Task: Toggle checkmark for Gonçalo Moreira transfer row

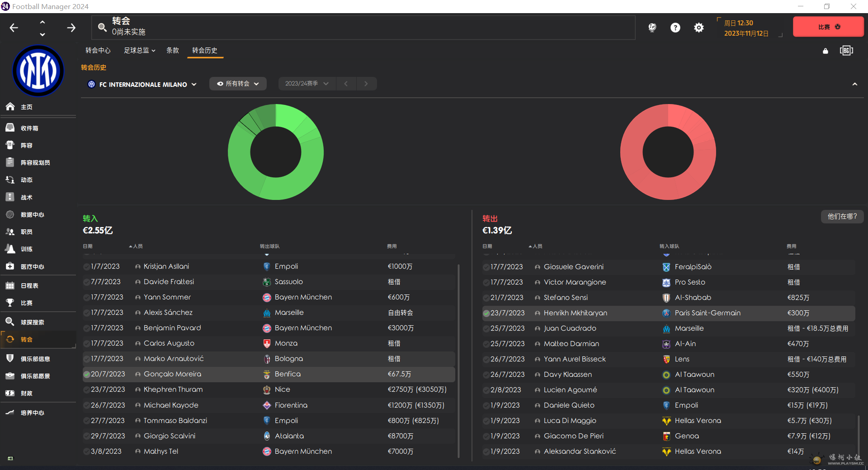Action: coord(87,374)
